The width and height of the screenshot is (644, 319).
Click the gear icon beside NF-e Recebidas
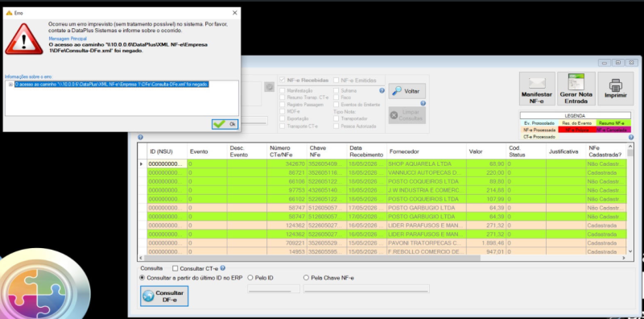[269, 87]
